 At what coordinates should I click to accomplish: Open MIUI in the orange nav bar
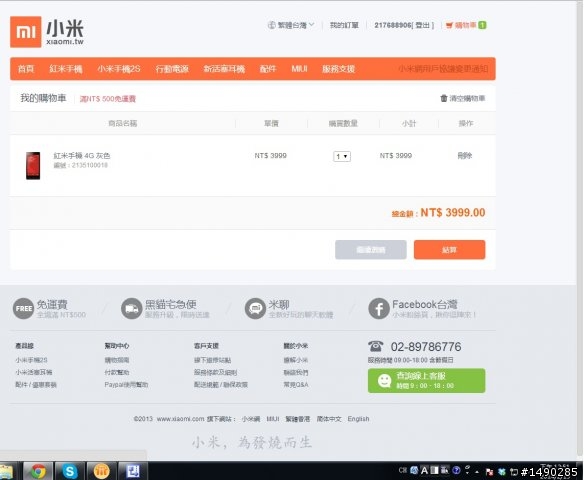point(299,69)
